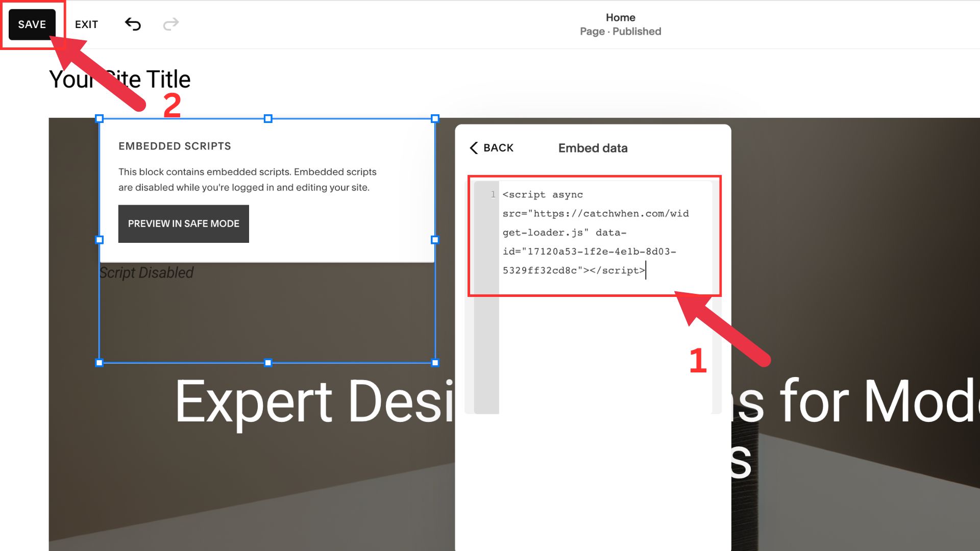The width and height of the screenshot is (980, 551).
Task: Click the 'Script Disabled' text
Action: 146,273
